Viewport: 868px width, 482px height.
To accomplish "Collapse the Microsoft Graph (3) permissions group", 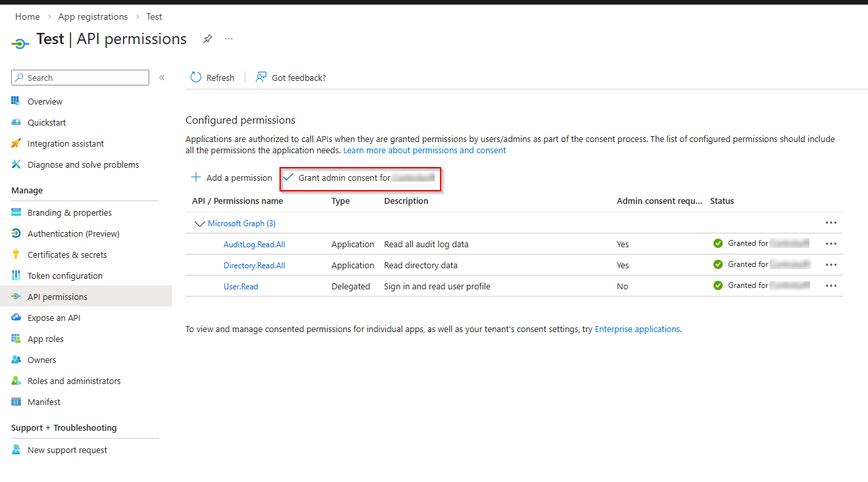I will tap(200, 224).
